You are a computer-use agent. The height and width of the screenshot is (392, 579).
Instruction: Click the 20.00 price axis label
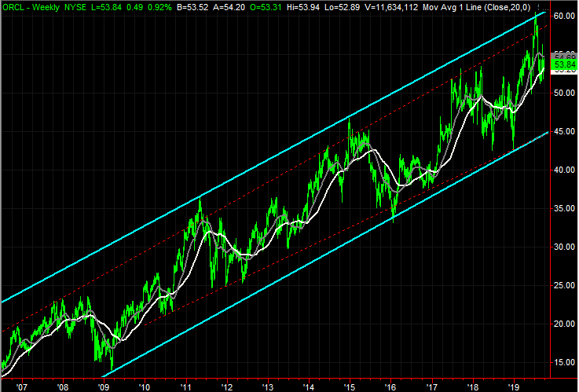[x=565, y=324]
